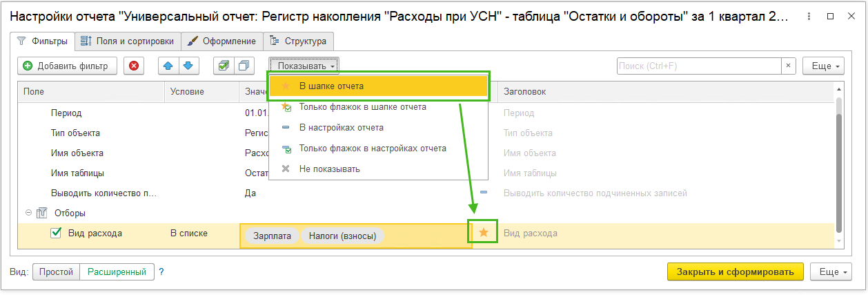The height and width of the screenshot is (295, 868).
Task: Close the report settings window
Action: pyautogui.click(x=852, y=15)
